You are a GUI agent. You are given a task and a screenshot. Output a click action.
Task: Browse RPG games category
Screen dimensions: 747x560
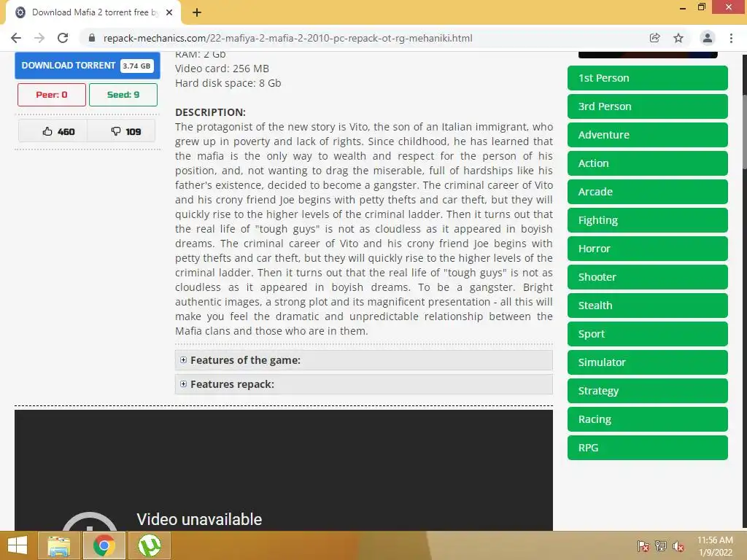648,448
